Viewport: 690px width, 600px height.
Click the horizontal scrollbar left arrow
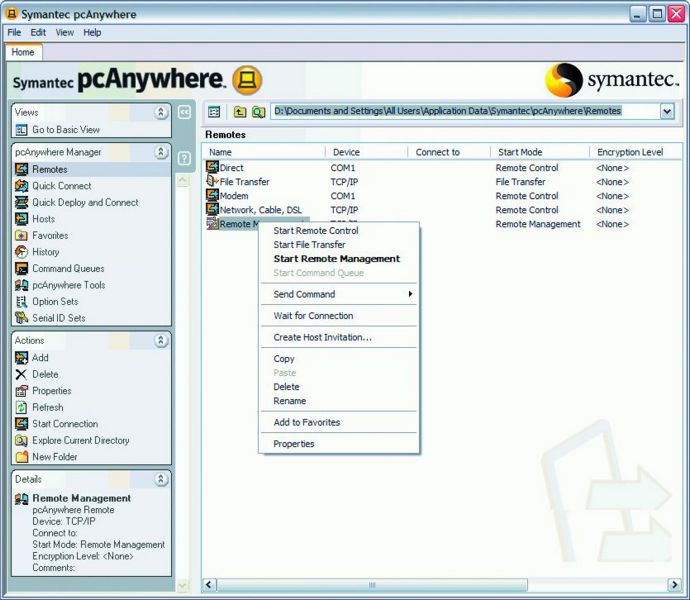[x=209, y=585]
